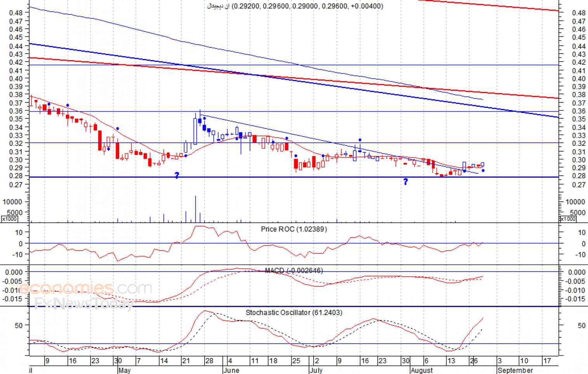Image resolution: width=588 pixels, height=374 pixels.
Task: Select the September month label on time axis
Action: tap(515, 370)
